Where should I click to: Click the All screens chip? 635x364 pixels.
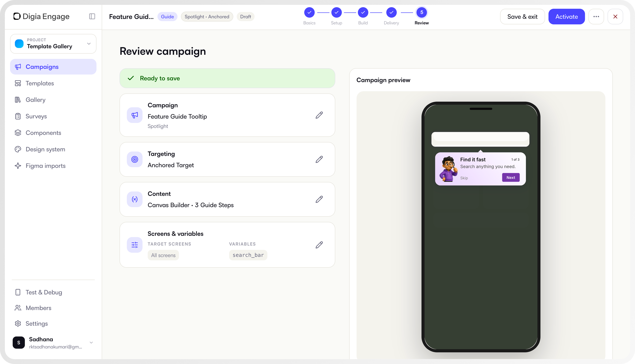point(163,255)
